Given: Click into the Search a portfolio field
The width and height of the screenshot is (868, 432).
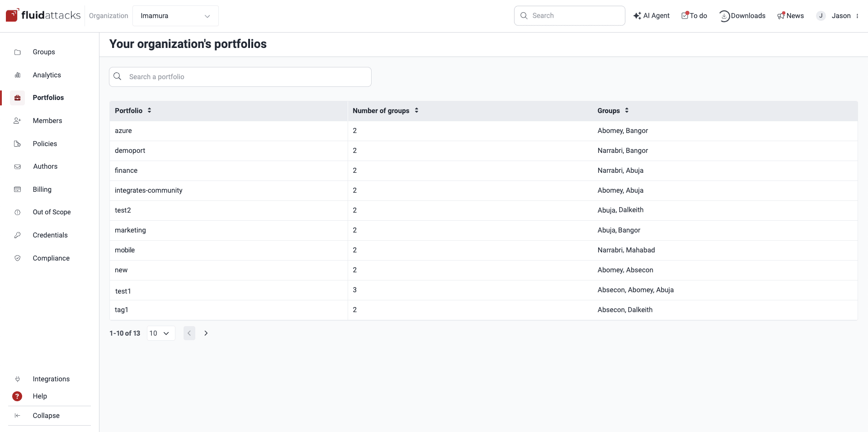Looking at the screenshot, I should click(240, 76).
